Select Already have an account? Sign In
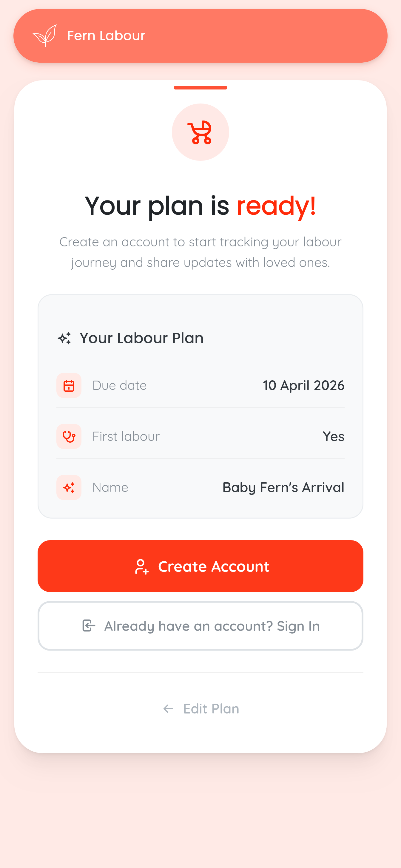The width and height of the screenshot is (401, 868). click(x=200, y=626)
